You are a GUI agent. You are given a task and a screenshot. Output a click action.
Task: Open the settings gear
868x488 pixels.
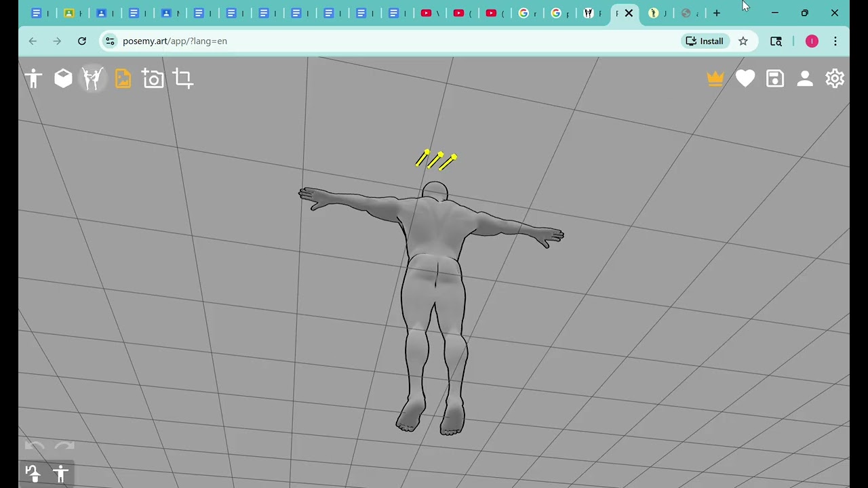[x=835, y=79]
